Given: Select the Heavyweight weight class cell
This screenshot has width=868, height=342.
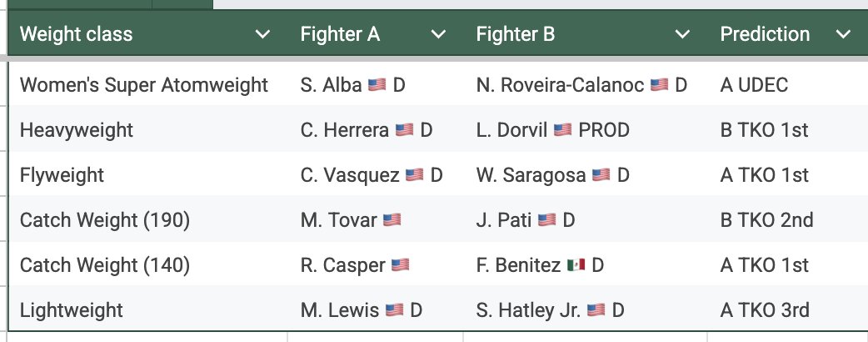Looking at the screenshot, I should (77, 130).
